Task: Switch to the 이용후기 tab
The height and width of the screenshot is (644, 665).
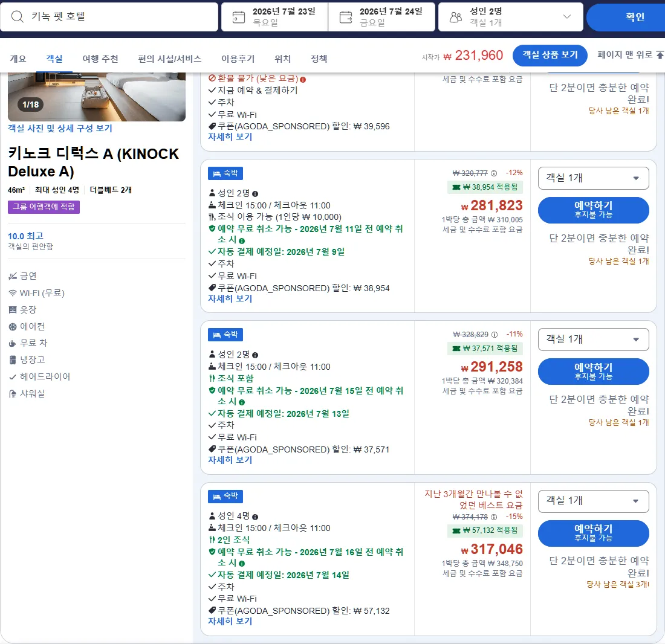Action: [x=238, y=59]
